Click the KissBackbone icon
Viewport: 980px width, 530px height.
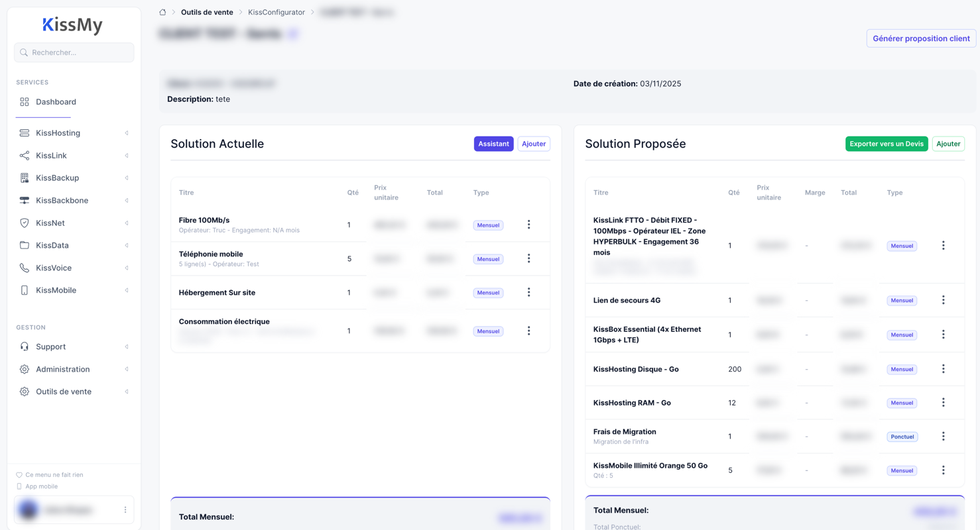25,201
